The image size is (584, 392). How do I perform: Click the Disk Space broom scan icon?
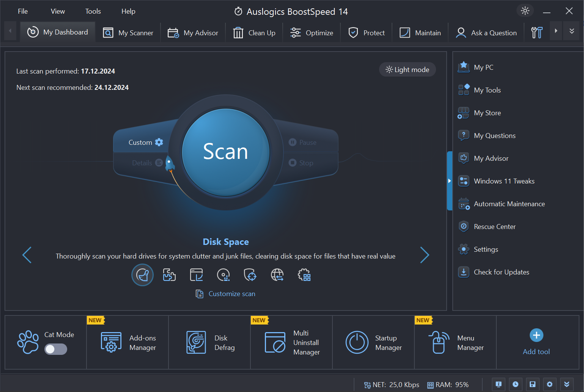[142, 275]
